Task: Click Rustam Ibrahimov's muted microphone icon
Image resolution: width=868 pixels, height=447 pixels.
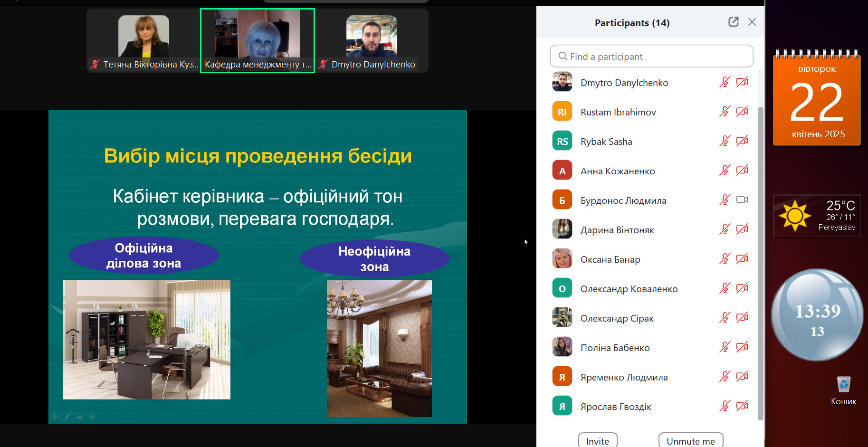Action: [x=725, y=112]
